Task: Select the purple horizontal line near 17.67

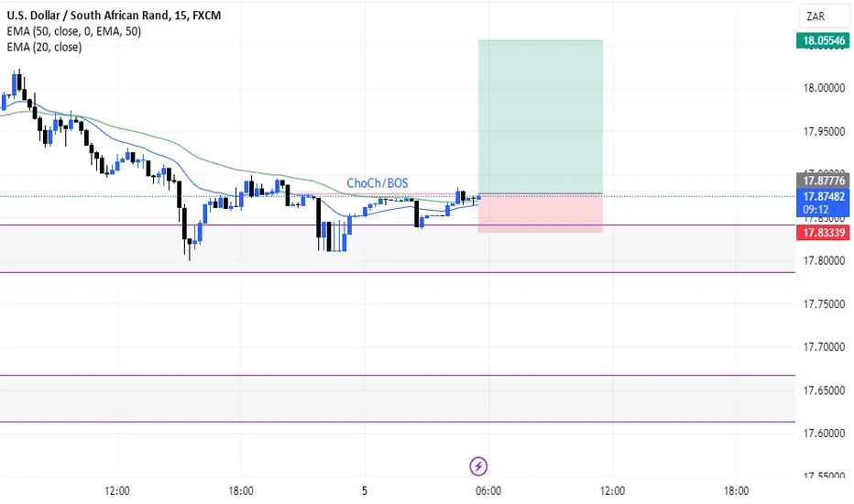Action: pyautogui.click(x=398, y=376)
